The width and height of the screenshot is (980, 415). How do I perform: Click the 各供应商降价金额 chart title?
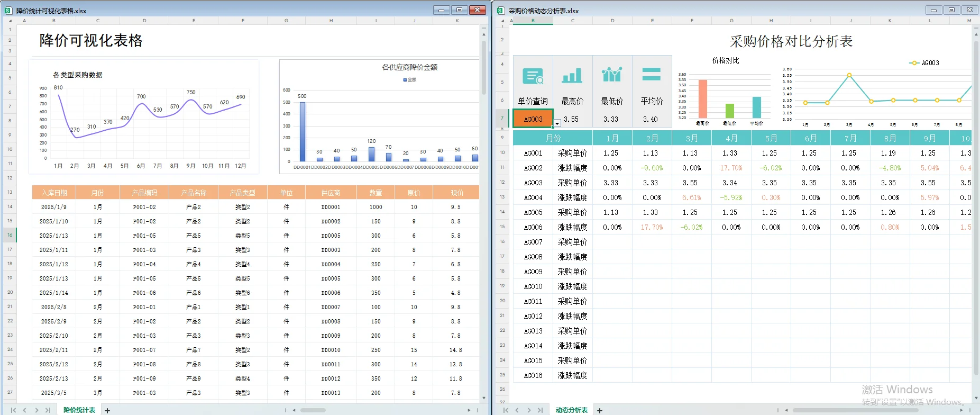click(410, 67)
